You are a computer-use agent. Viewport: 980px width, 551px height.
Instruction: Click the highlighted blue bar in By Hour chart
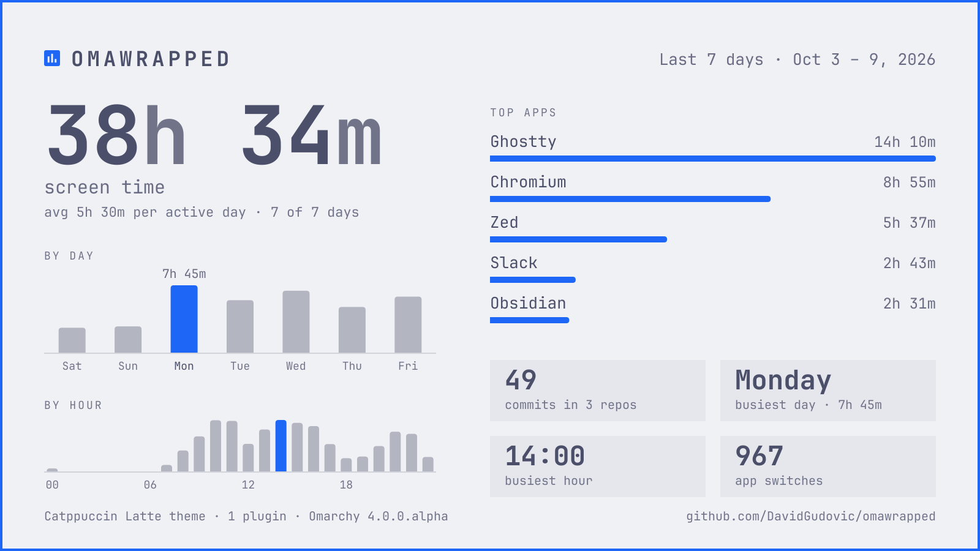click(281, 446)
